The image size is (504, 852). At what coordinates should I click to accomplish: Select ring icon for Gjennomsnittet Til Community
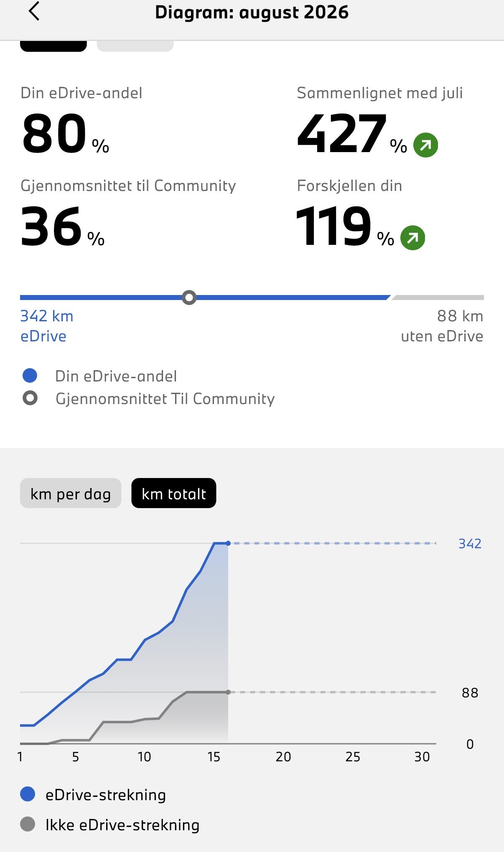tap(30, 398)
